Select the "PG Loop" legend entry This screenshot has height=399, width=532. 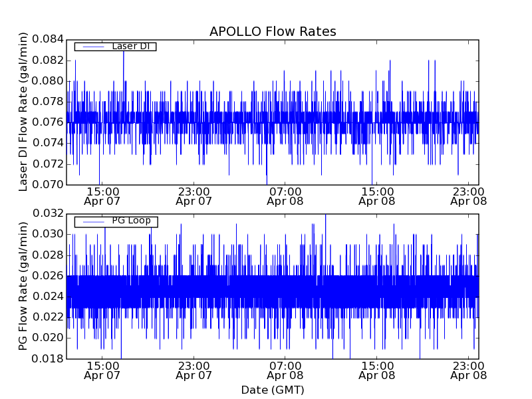click(x=116, y=221)
